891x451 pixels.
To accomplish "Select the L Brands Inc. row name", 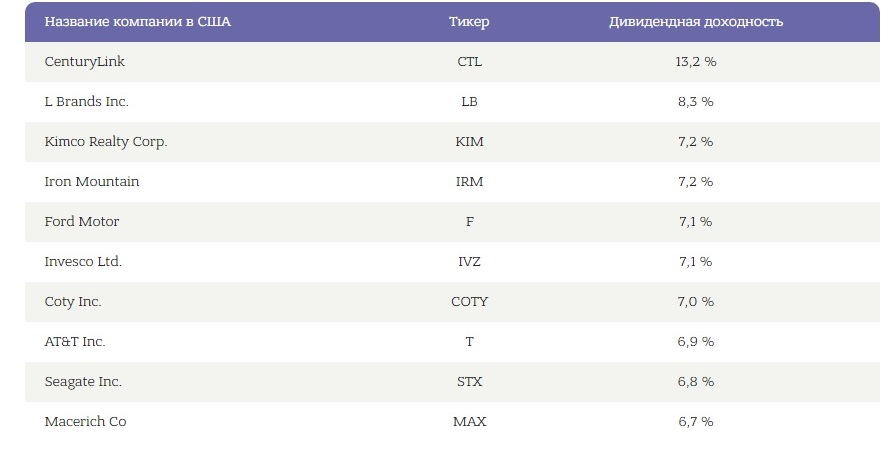I will tap(86, 102).
